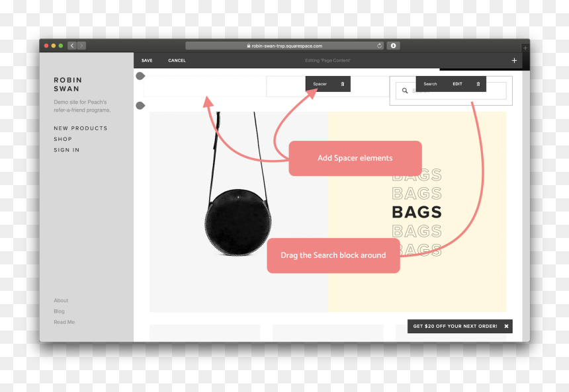Visit the Blog link
The height and width of the screenshot is (392, 569).
tap(59, 311)
